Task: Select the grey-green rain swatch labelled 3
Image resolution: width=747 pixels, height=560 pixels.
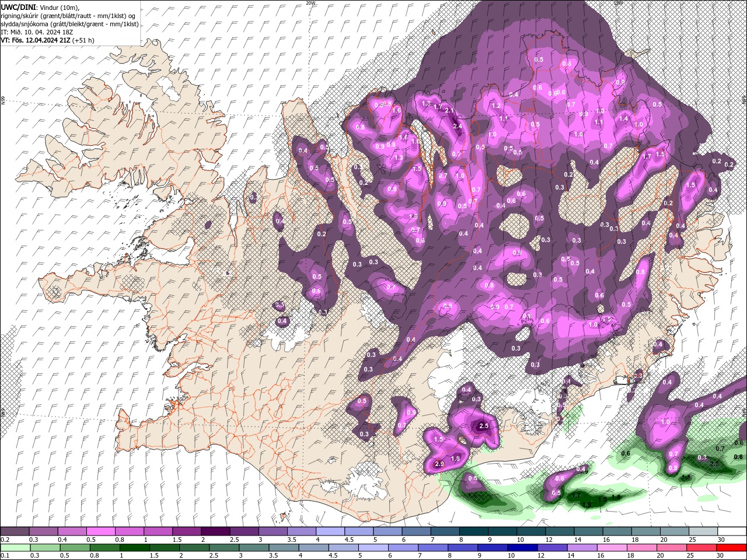Action: point(254,548)
